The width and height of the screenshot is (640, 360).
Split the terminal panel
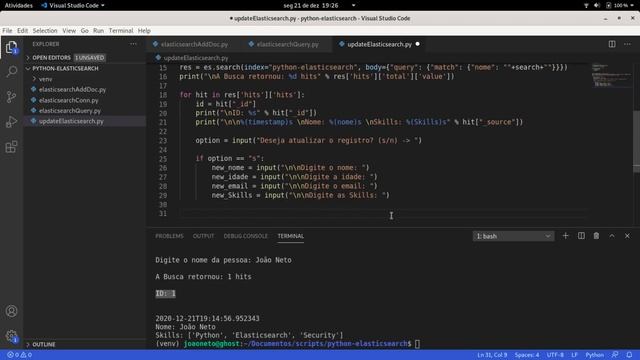coord(581,236)
